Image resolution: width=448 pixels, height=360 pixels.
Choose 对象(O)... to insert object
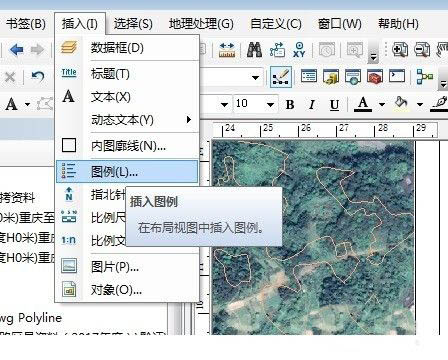point(127,290)
